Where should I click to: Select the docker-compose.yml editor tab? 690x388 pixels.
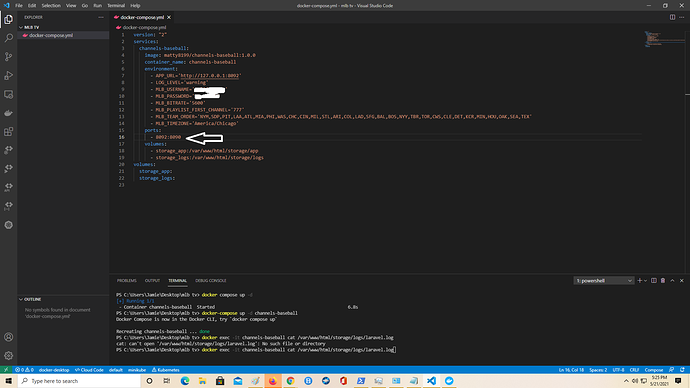point(142,17)
